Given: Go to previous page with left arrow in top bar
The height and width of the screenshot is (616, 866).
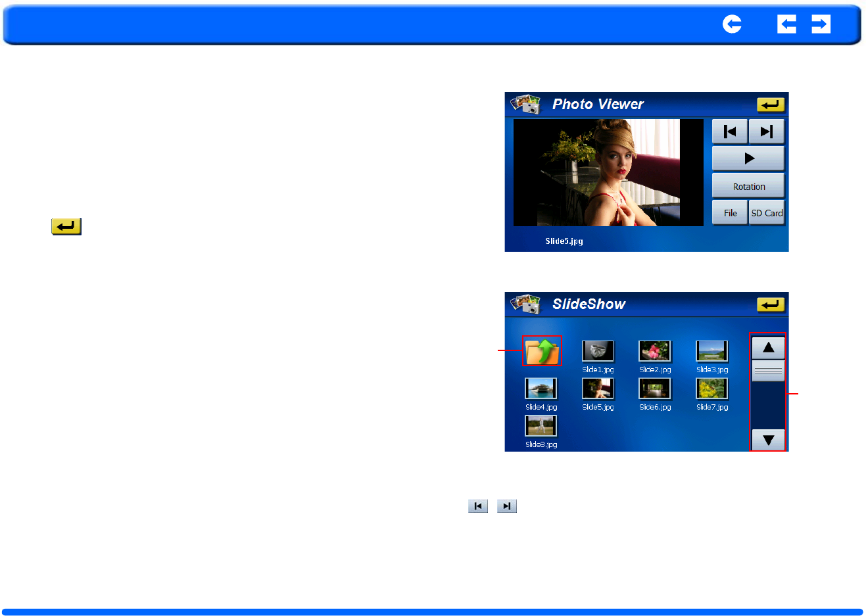Looking at the screenshot, I should pyautogui.click(x=786, y=24).
